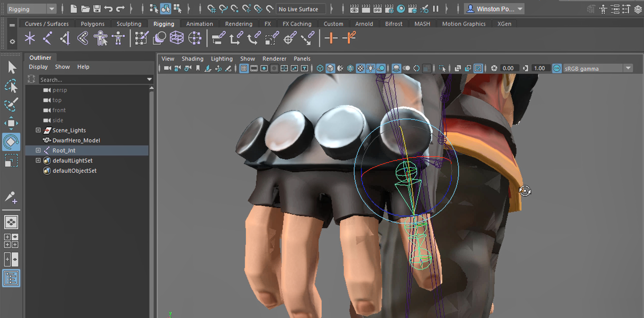
Task: Toggle textured display in viewport
Action: [x=360, y=68]
